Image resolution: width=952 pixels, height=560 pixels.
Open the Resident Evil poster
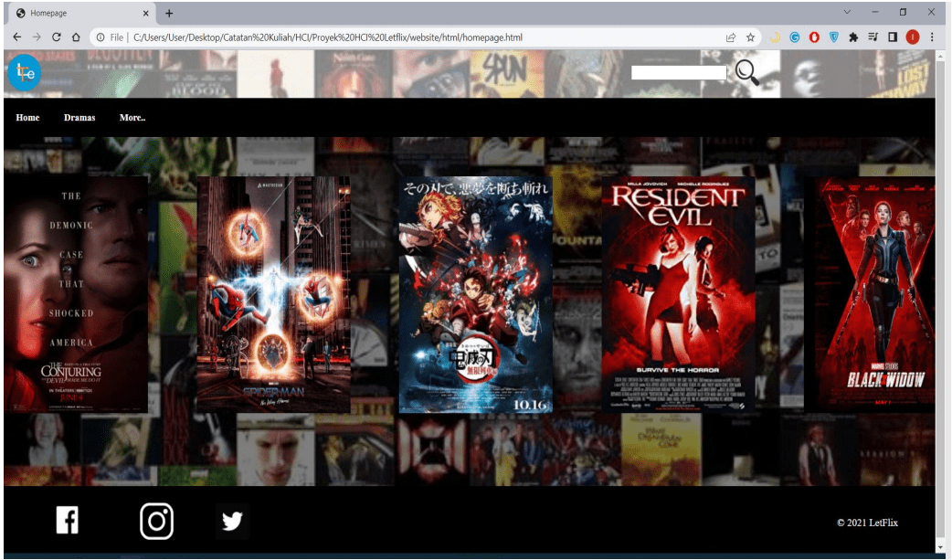pos(678,294)
